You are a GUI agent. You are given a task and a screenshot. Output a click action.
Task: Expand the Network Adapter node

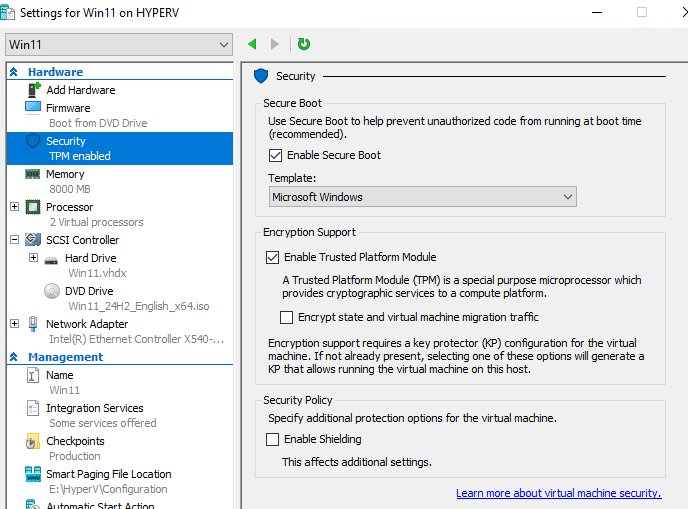point(14,323)
